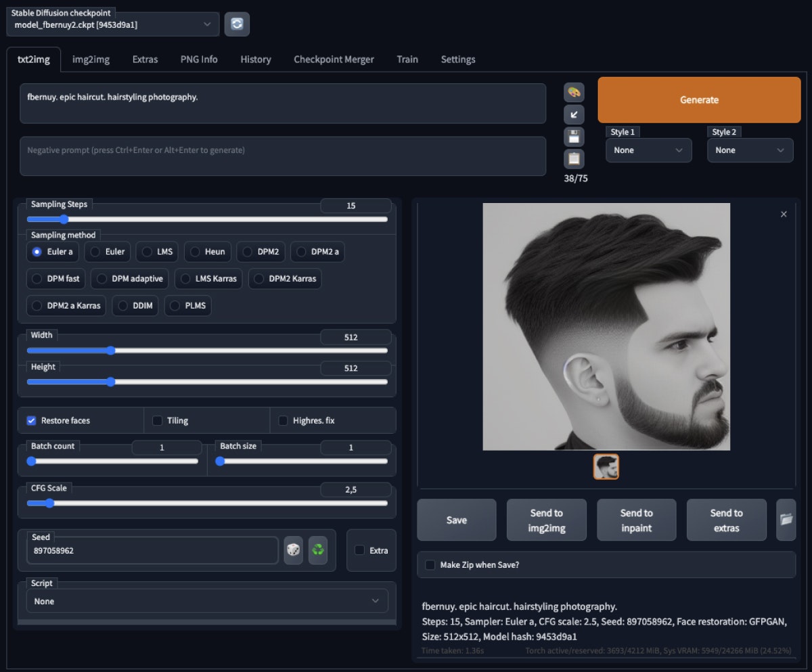The height and width of the screenshot is (672, 812).
Task: Click the recycle icon to reuse last seed
Action: pyautogui.click(x=318, y=550)
